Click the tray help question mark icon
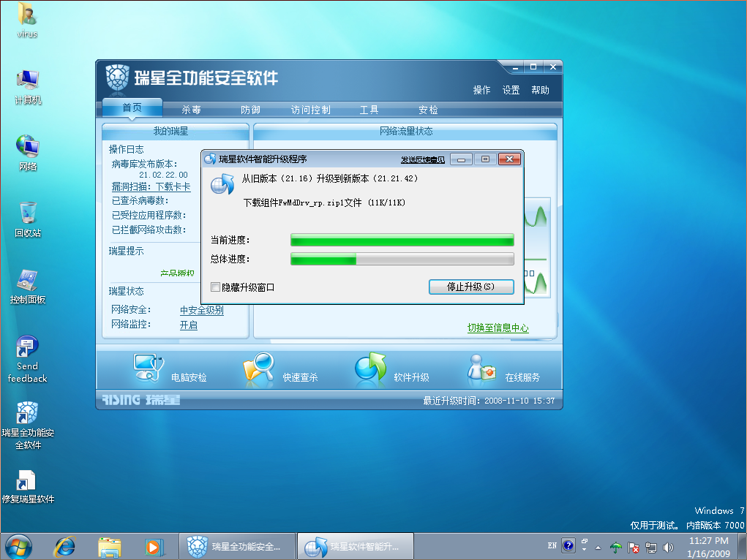 pos(568,545)
